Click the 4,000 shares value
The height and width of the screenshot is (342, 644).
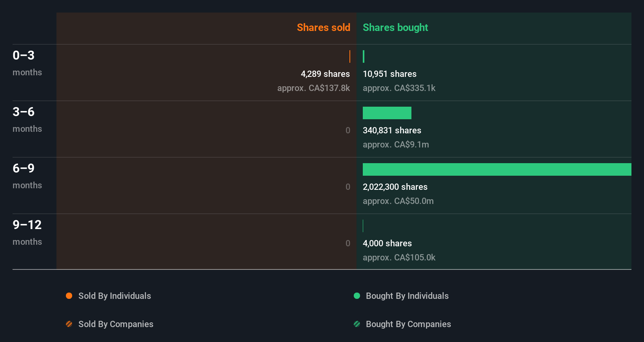387,243
